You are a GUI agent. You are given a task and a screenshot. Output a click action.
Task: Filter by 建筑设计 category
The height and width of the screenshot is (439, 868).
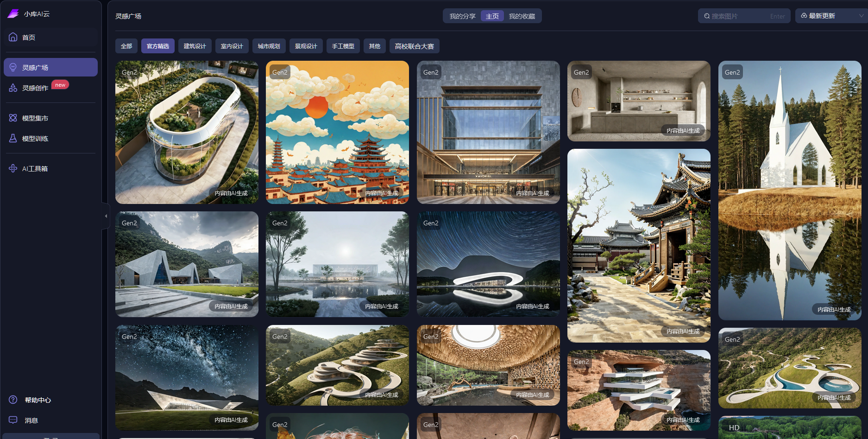tap(195, 46)
